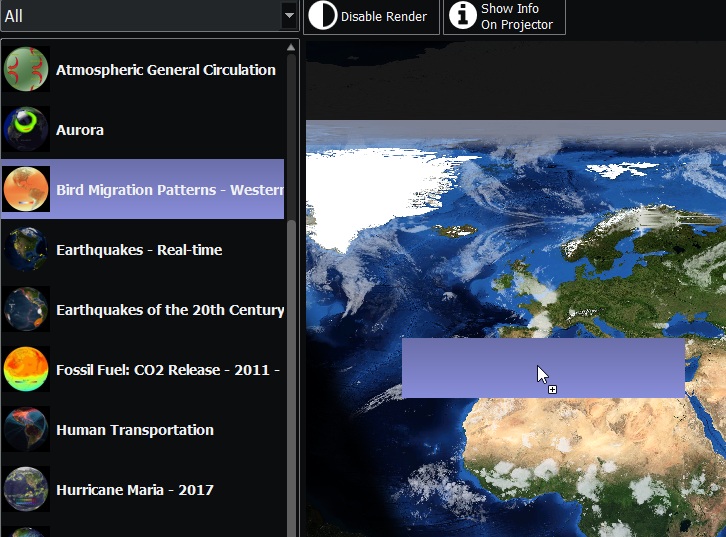Select the Aurora dataset title
The width and height of the screenshot is (726, 537).
(x=80, y=130)
